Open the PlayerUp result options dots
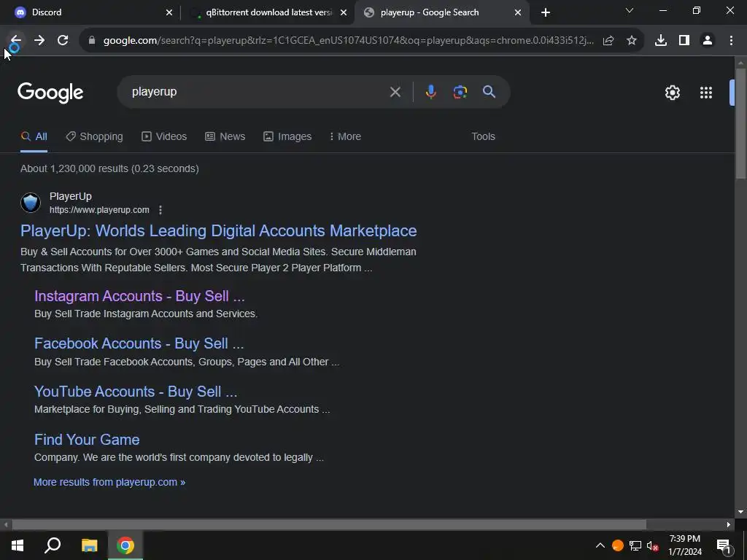The width and height of the screenshot is (747, 560). [x=160, y=210]
